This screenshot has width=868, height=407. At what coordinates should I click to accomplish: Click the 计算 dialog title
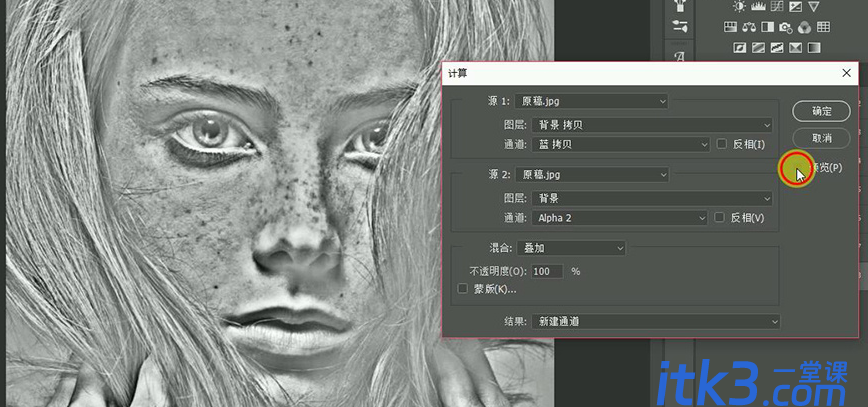pyautogui.click(x=457, y=73)
